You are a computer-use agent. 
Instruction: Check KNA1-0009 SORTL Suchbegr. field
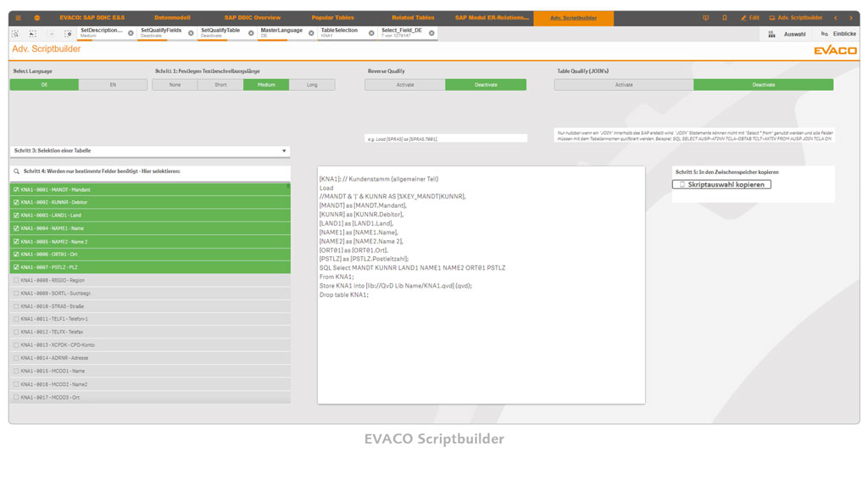click(x=150, y=294)
